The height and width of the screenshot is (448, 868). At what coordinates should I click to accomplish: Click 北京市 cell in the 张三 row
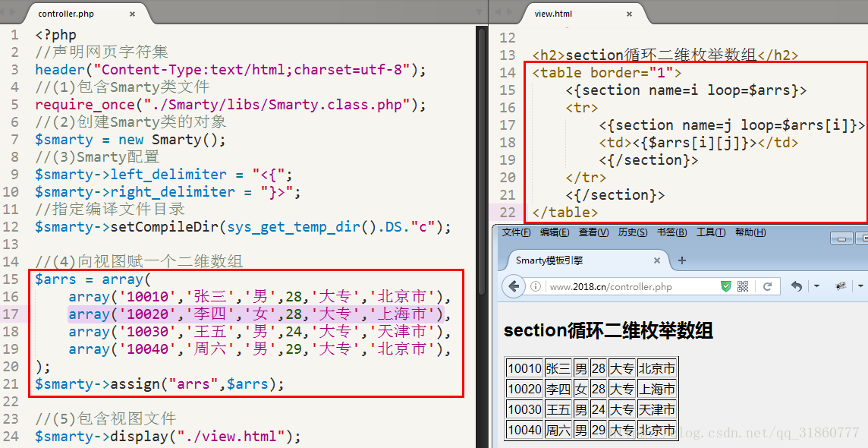pos(657,368)
